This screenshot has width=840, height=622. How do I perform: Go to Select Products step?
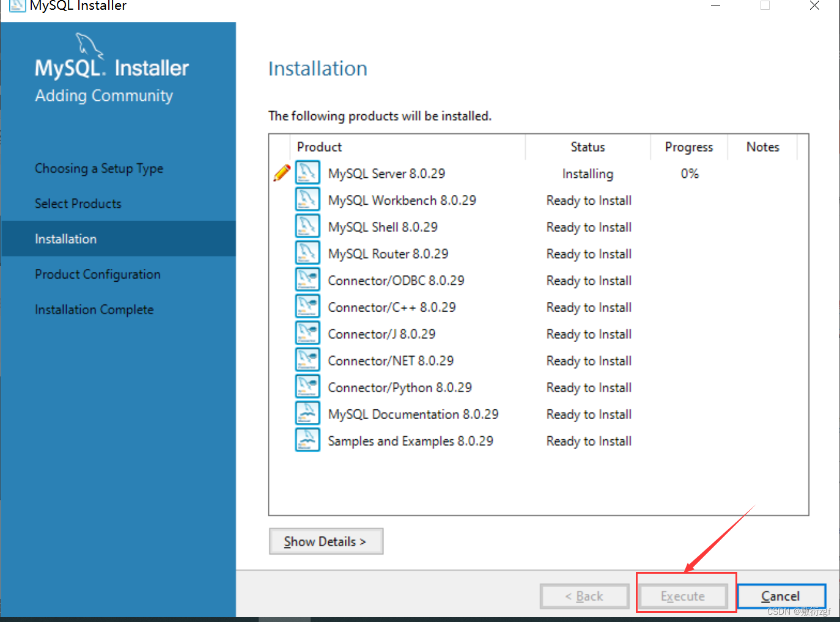pos(78,203)
